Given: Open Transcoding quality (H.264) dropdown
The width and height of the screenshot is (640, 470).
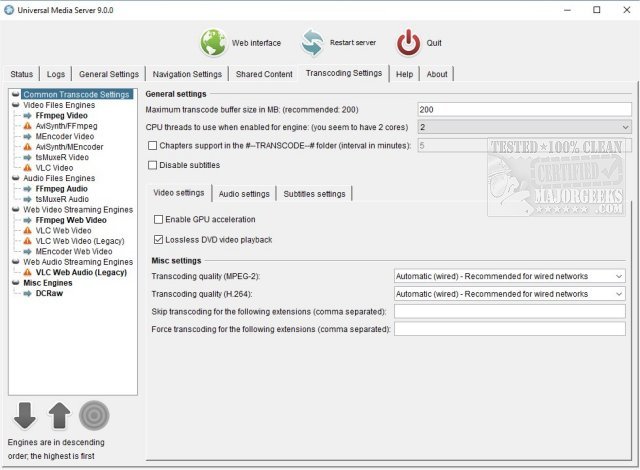Looking at the screenshot, I should tap(509, 294).
